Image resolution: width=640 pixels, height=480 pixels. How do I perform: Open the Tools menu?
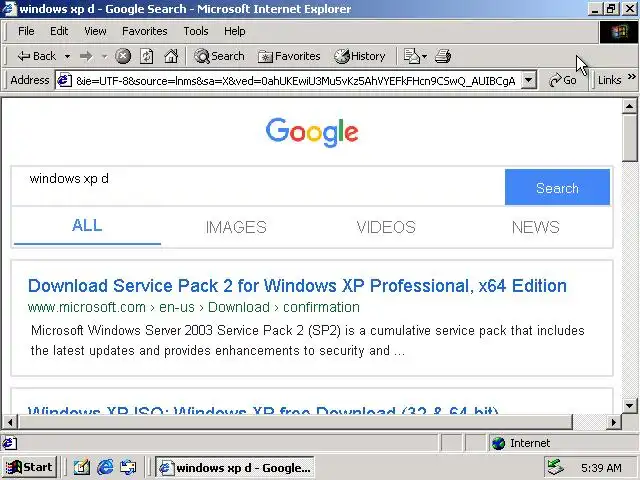tap(196, 31)
